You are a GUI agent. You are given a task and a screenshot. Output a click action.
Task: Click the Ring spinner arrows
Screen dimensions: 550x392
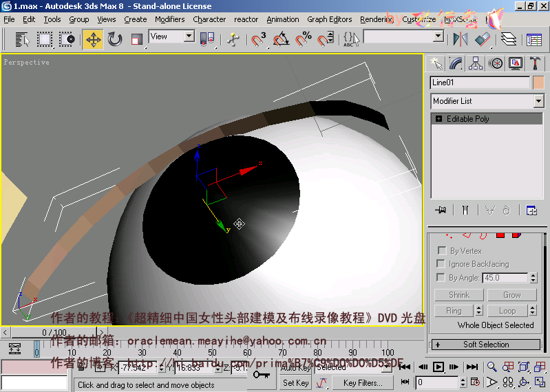coord(479,311)
